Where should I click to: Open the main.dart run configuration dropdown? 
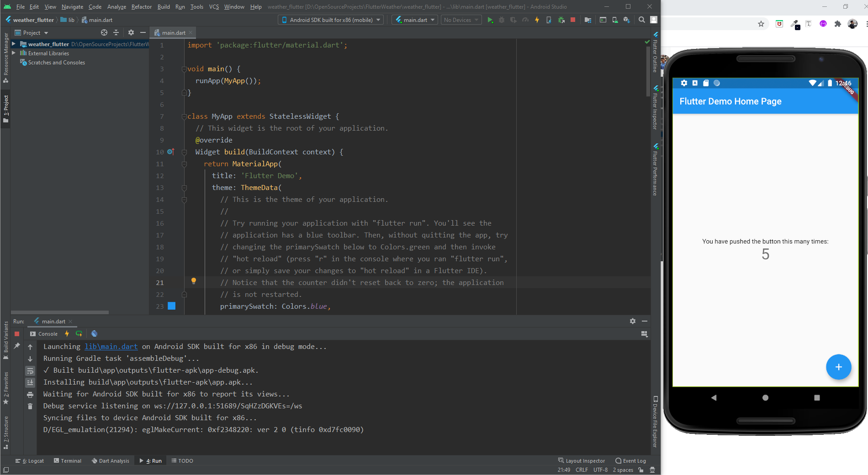pyautogui.click(x=415, y=20)
